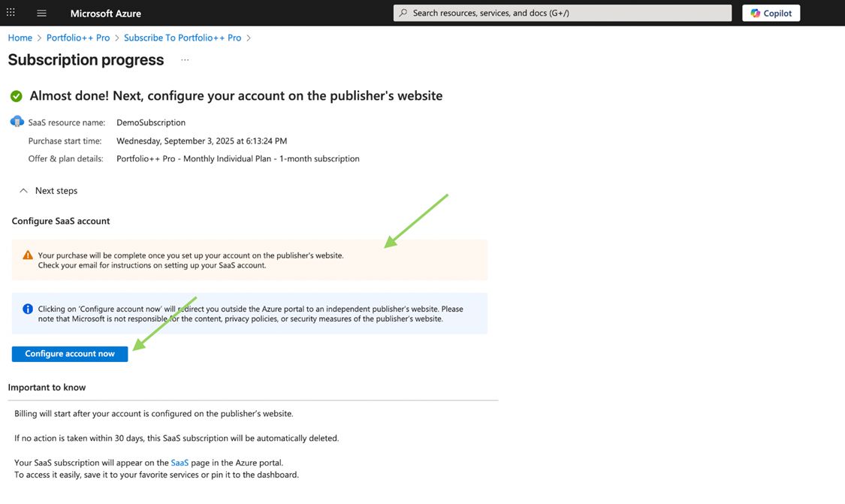This screenshot has width=845, height=504.
Task: Click the Copilot icon in the top bar
Action: point(754,13)
